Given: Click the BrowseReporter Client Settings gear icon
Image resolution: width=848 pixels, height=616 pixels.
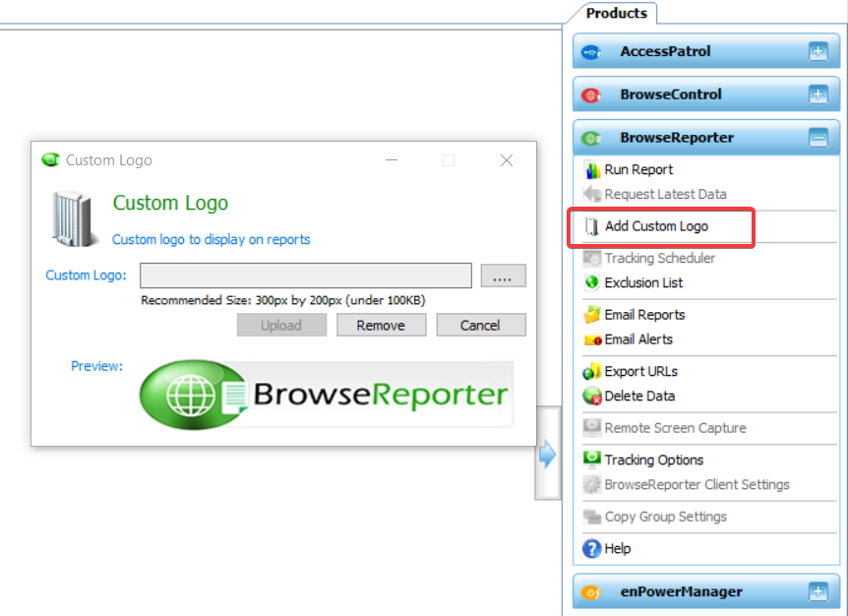Looking at the screenshot, I should [x=591, y=484].
